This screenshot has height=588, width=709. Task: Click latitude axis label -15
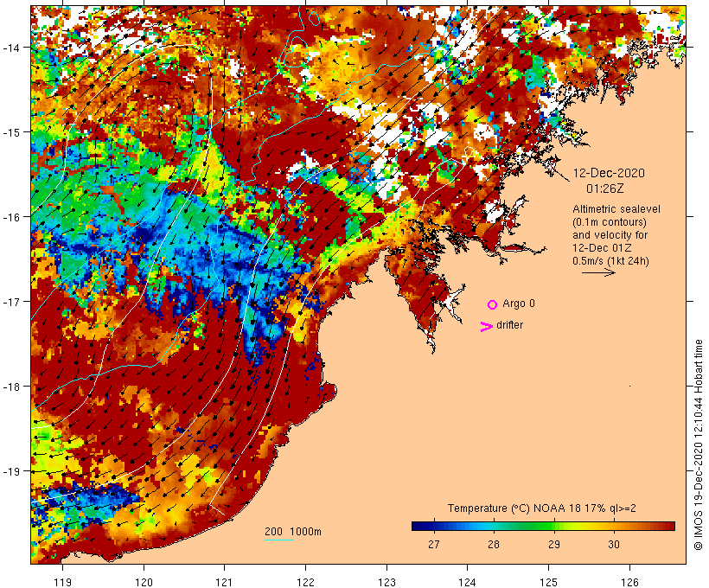pos(11,132)
